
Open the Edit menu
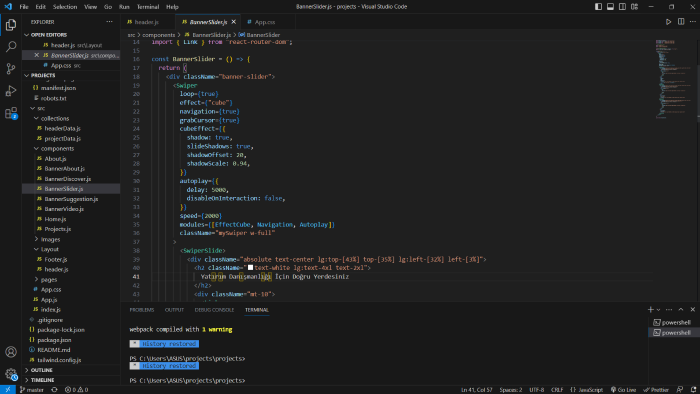pos(41,7)
